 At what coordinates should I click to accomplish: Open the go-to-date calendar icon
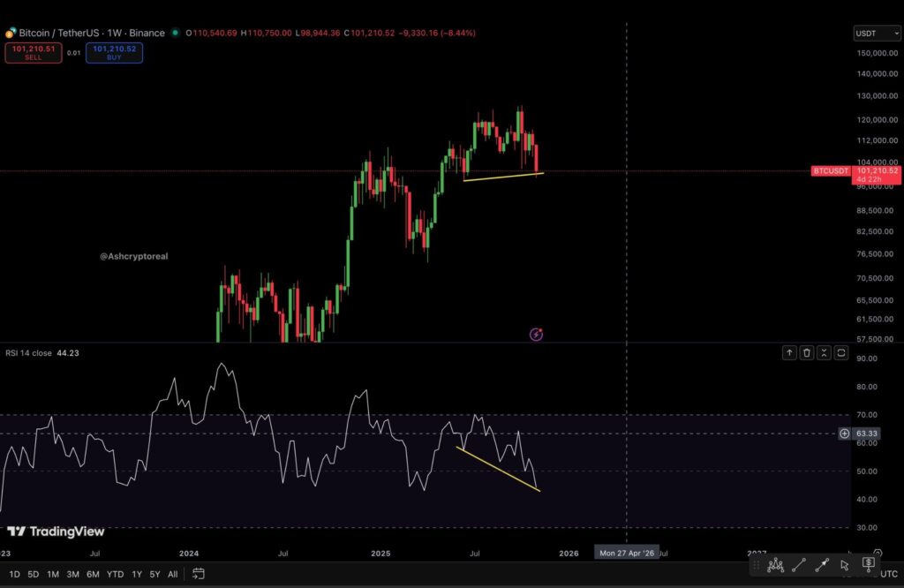click(199, 573)
